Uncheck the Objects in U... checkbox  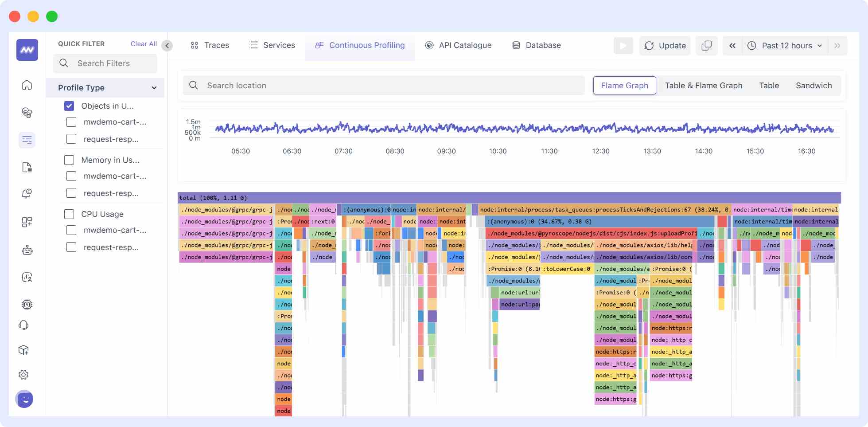point(69,106)
